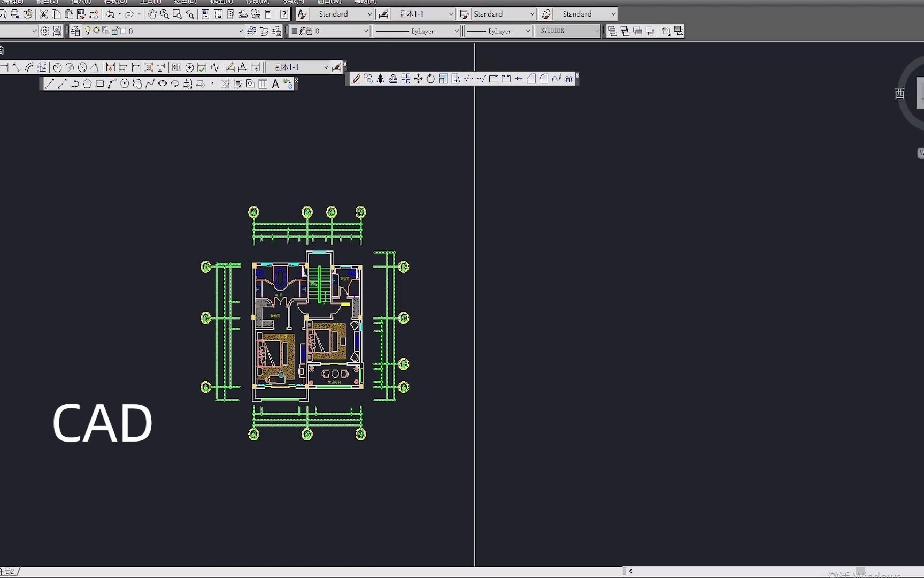This screenshot has width=924, height=578.
Task: Select the Erase tool in the modify toolbar
Action: pos(356,79)
